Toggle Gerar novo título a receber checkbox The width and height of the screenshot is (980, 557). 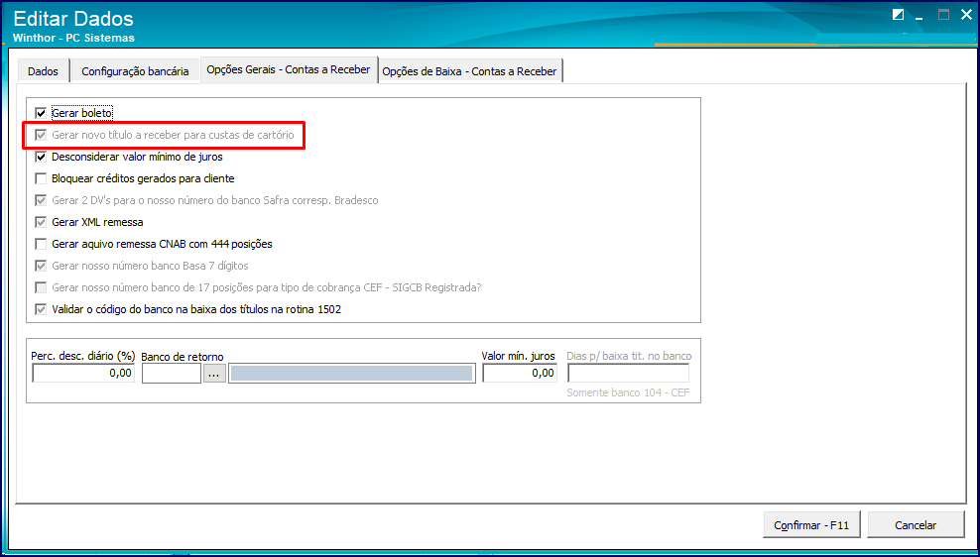pyautogui.click(x=42, y=134)
